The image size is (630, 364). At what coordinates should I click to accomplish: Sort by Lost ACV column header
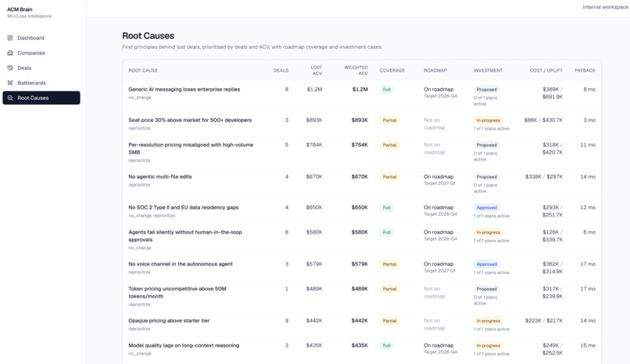[x=317, y=70]
